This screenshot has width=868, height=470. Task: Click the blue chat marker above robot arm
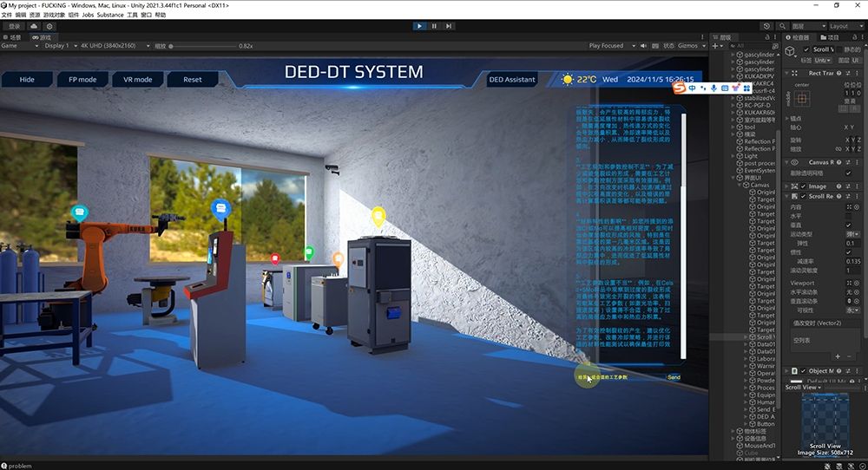[x=80, y=211]
